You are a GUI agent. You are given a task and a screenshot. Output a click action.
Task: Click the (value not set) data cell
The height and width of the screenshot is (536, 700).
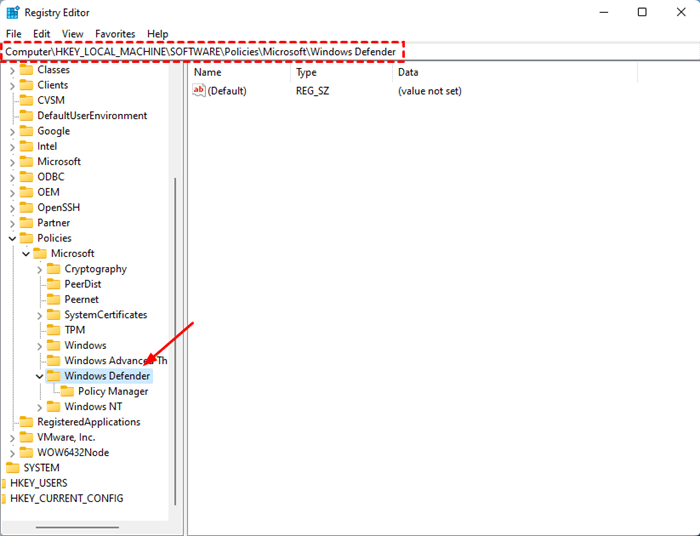tap(429, 91)
